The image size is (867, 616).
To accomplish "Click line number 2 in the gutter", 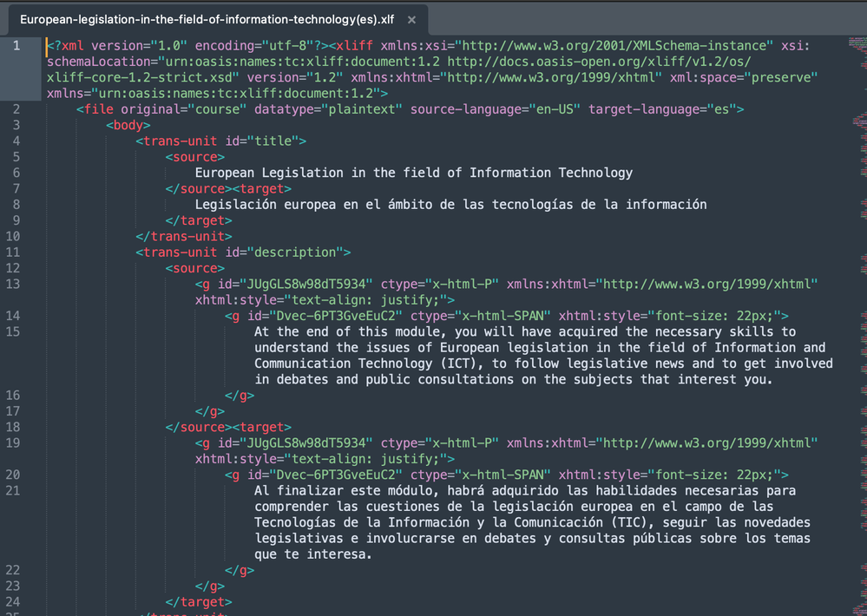I will 16,109.
